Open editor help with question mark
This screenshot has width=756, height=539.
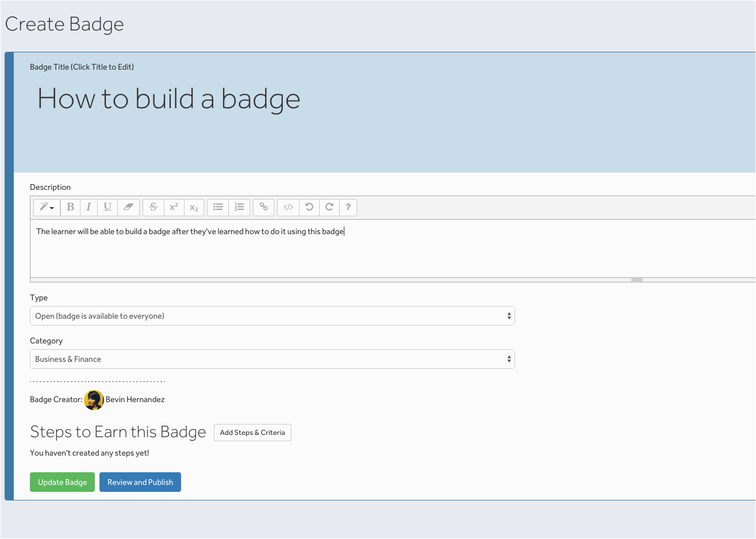[348, 207]
